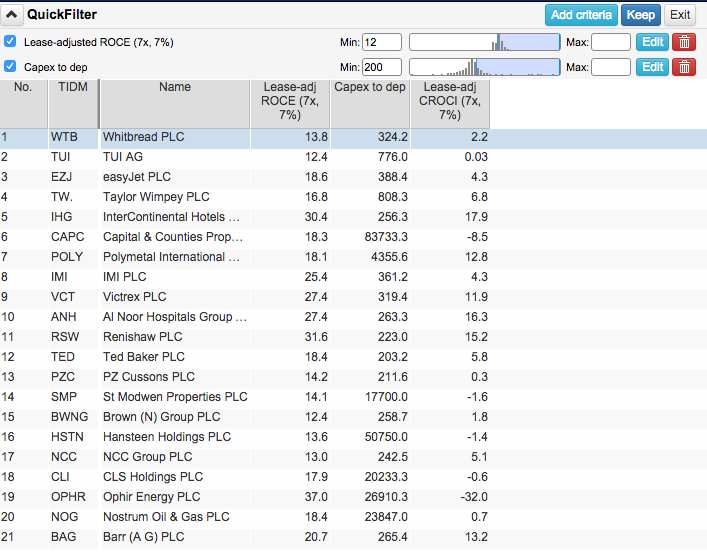
Task: Click the OPHR ticker cell
Action: coord(73,497)
